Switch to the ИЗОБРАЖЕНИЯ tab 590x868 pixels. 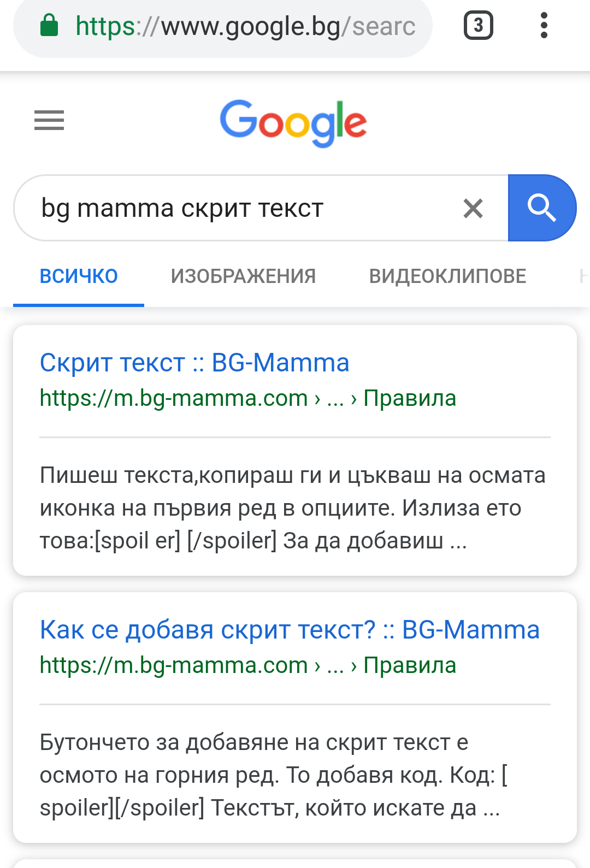click(x=243, y=276)
